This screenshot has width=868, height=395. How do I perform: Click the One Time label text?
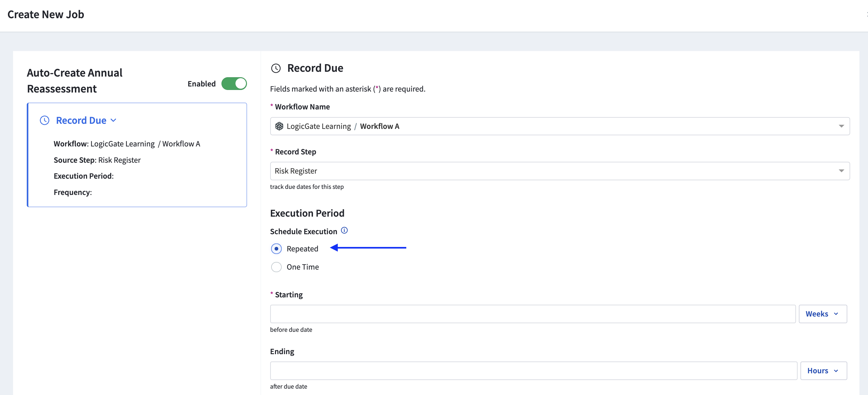[x=303, y=267]
